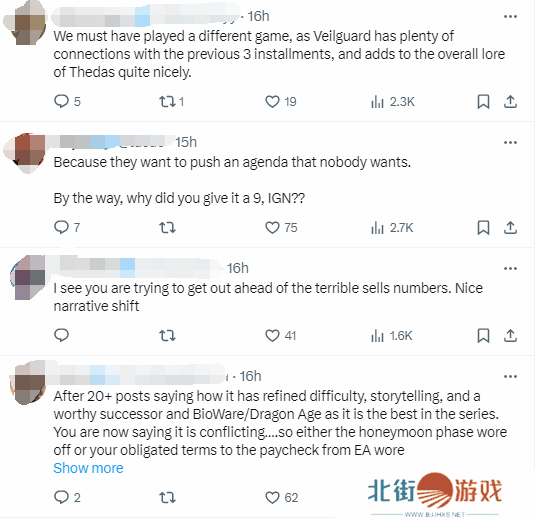
Task: Bookmark the tweet asking about IGN's 9
Action: (x=483, y=228)
